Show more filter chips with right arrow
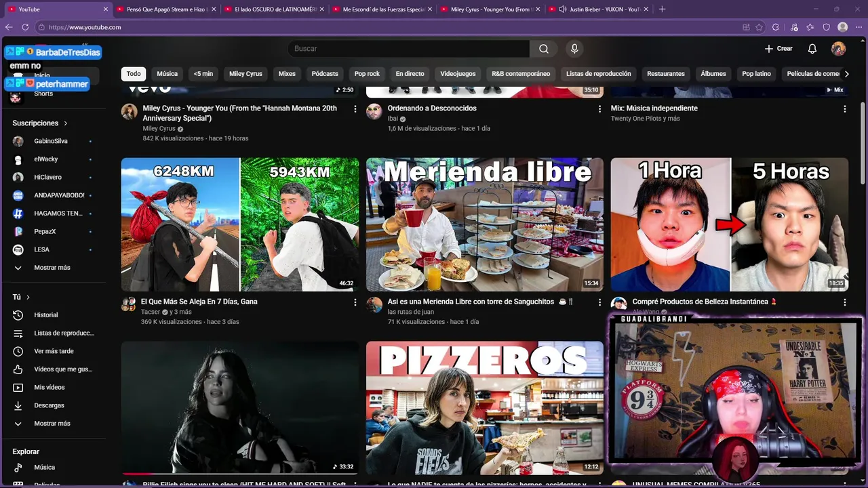 846,74
